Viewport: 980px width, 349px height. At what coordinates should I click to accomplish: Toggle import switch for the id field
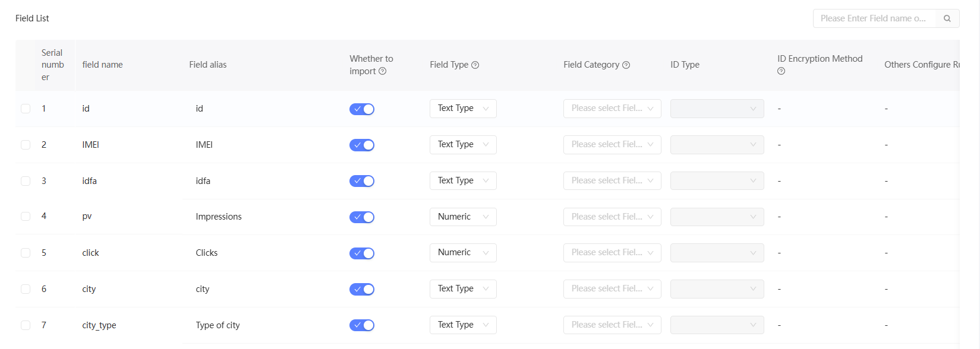(361, 109)
